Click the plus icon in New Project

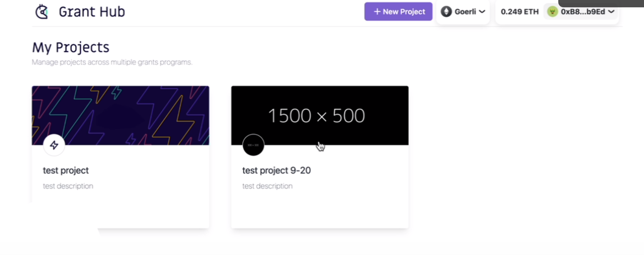click(x=377, y=12)
